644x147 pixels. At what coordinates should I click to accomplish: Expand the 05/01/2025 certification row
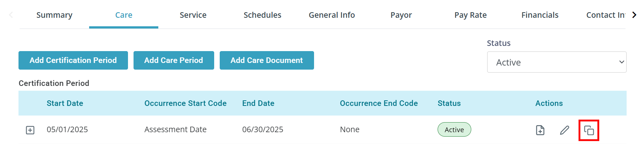[30, 130]
